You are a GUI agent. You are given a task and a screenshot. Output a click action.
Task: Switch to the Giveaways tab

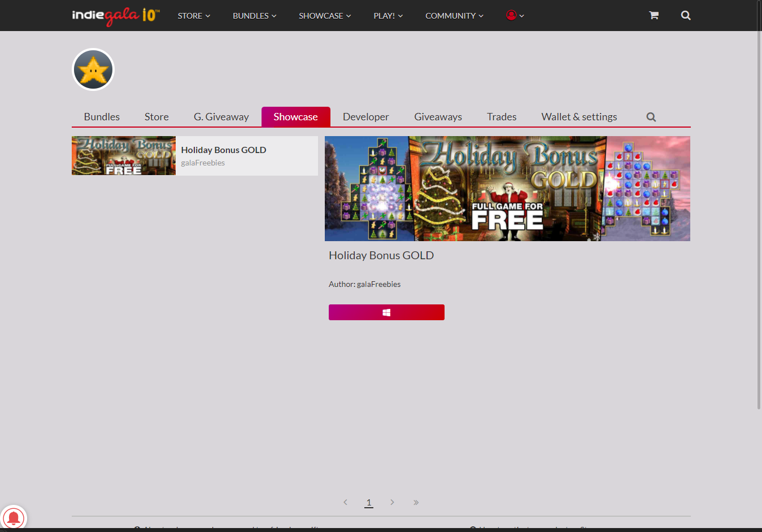(x=438, y=117)
